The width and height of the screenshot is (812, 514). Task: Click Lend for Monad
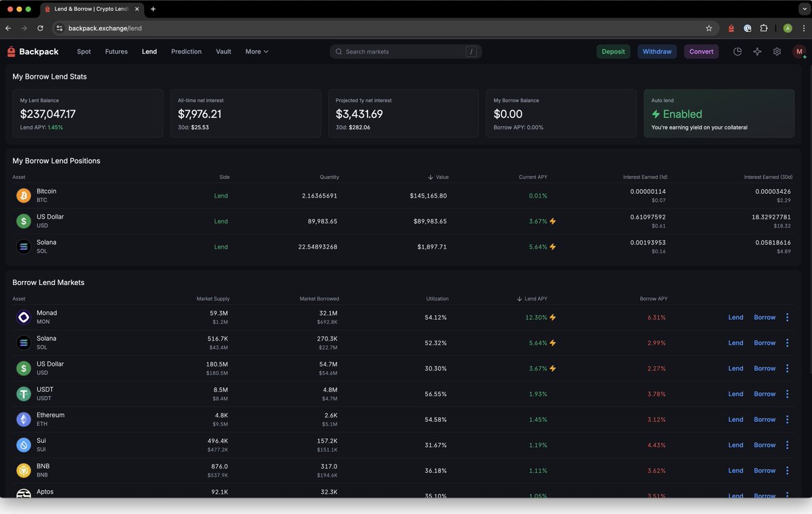736,317
